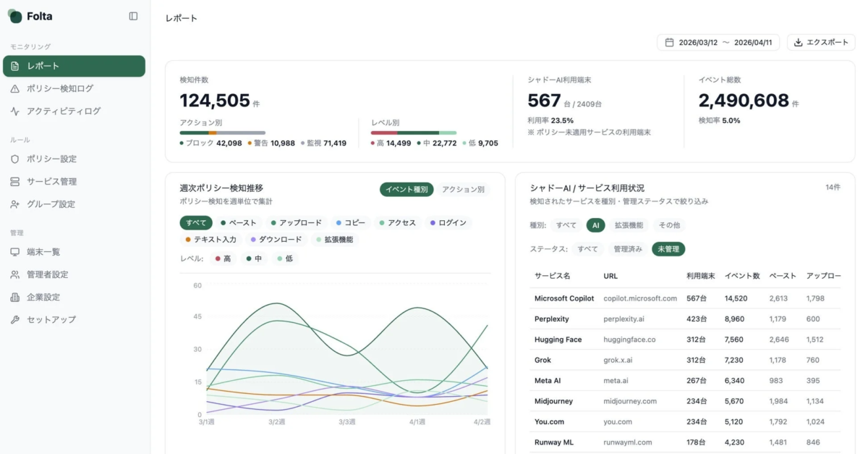Sort by 利用端末 column header
Image resolution: width=868 pixels, height=454 pixels.
[x=701, y=276]
